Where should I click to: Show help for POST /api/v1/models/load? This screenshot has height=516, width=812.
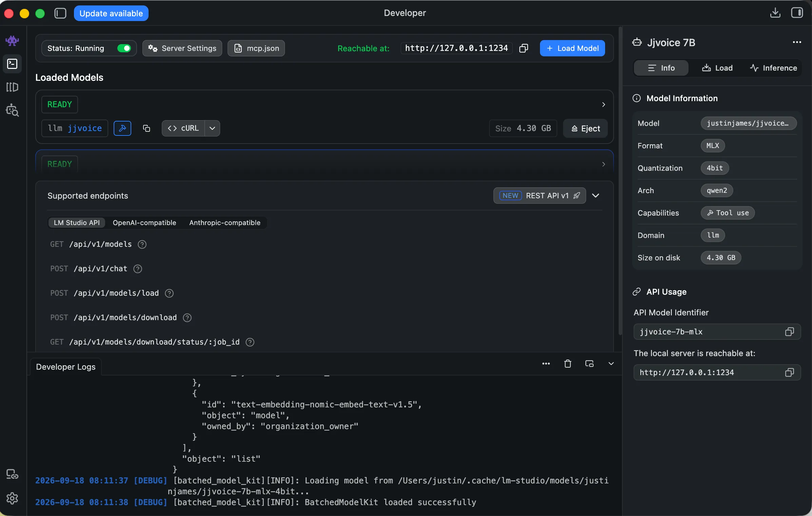pos(169,293)
